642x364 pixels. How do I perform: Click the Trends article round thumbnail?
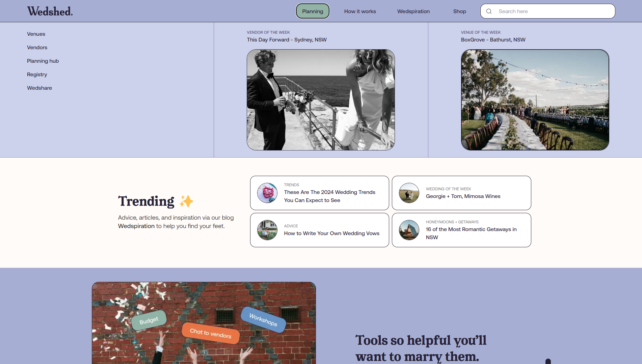click(267, 193)
